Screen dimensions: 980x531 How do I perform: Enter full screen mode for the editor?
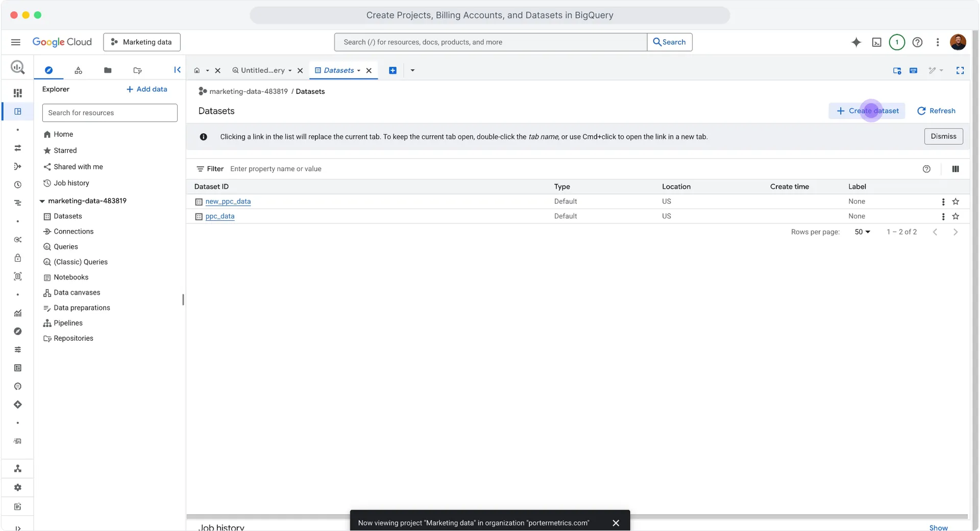[960, 70]
